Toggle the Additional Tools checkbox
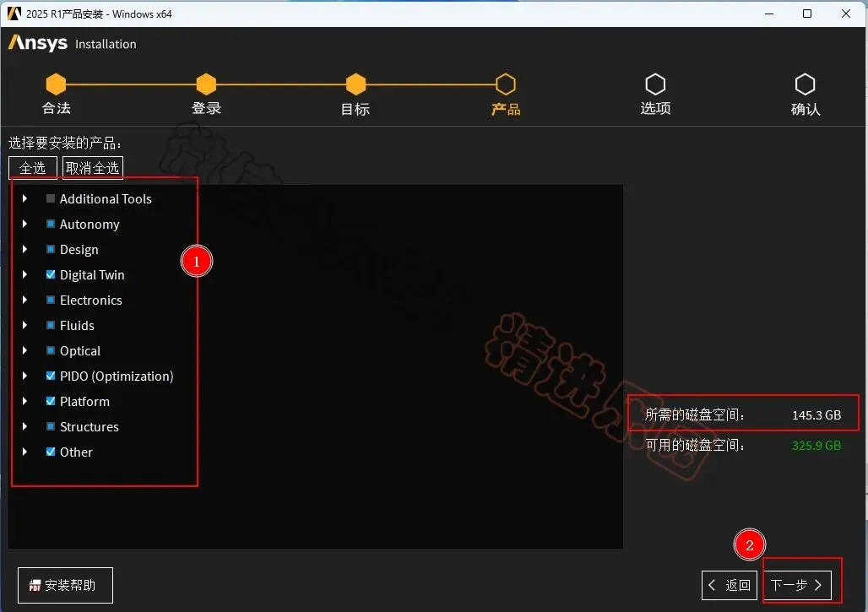868x612 pixels. (51, 198)
